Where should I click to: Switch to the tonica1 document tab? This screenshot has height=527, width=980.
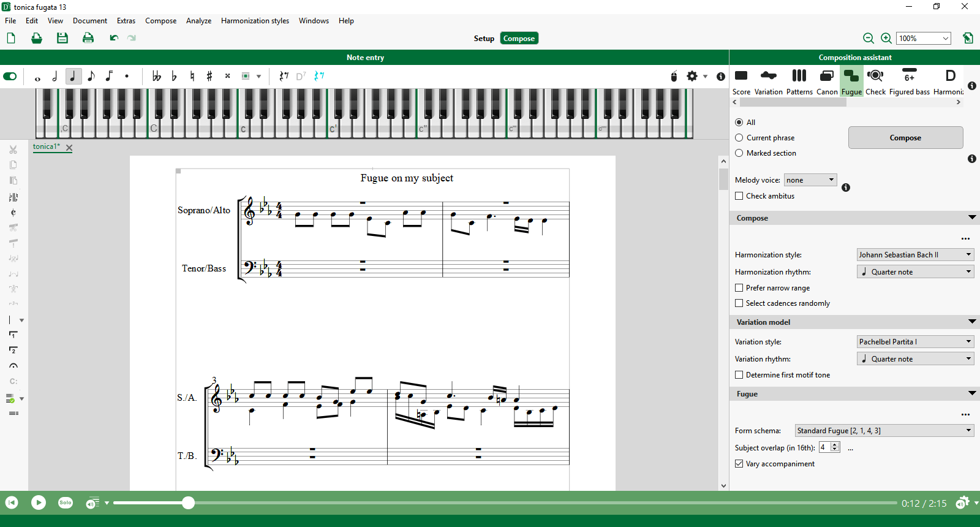(47, 146)
